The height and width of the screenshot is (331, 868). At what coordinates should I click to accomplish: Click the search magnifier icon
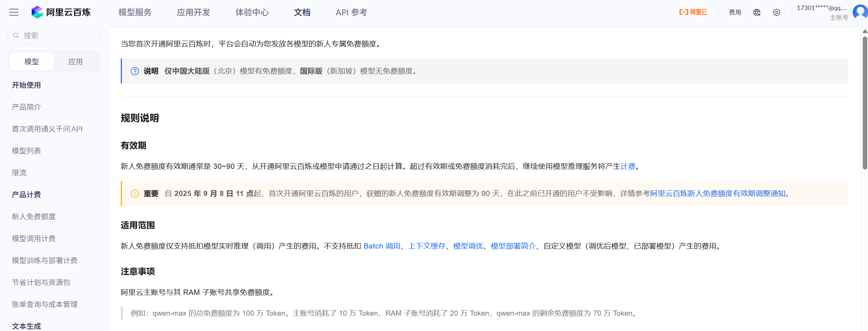(x=16, y=36)
